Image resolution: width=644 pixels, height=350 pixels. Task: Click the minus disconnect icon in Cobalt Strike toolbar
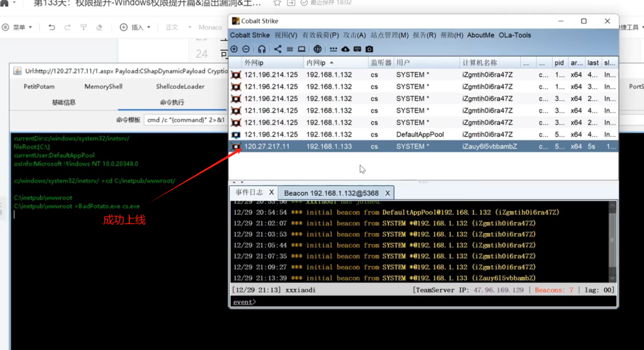(x=246, y=49)
